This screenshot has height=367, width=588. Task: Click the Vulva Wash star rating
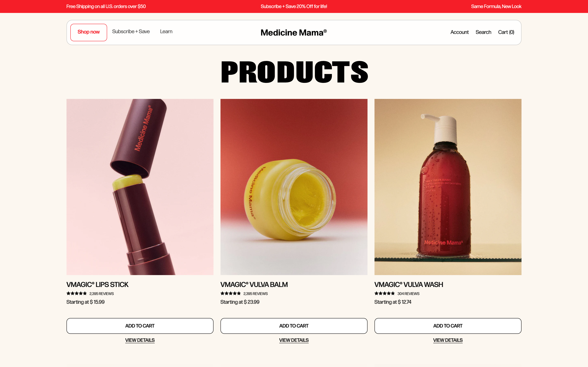click(384, 293)
